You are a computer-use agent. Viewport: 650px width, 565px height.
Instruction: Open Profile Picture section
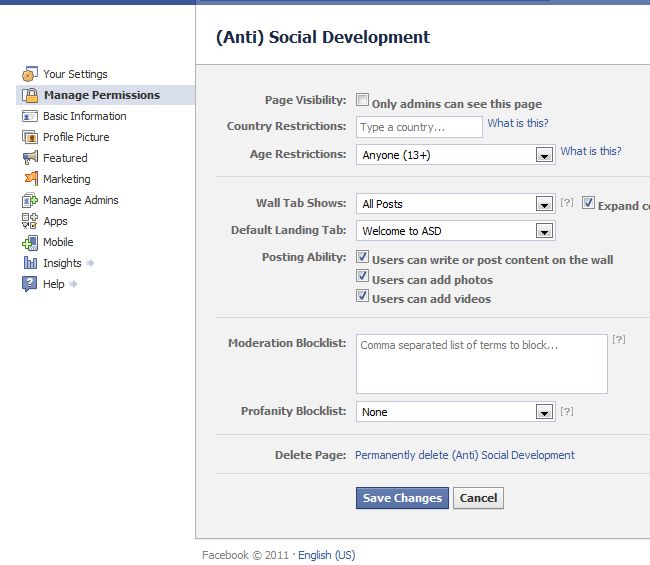[76, 137]
